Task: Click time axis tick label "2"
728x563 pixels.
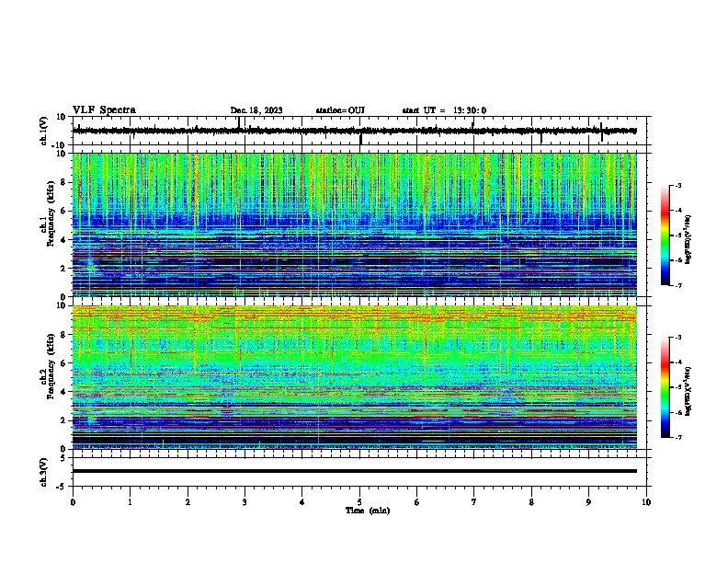Action: (188, 502)
